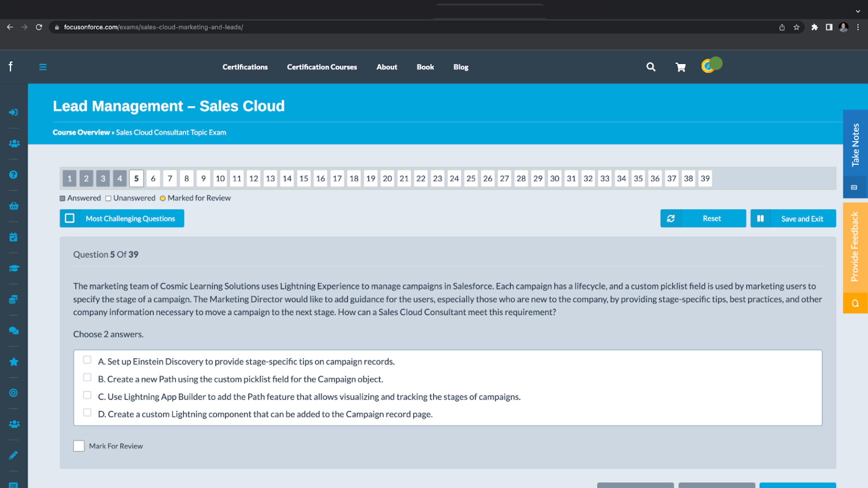Follow the Course Overview breadcrumb link
This screenshot has height=488, width=868.
(x=81, y=133)
